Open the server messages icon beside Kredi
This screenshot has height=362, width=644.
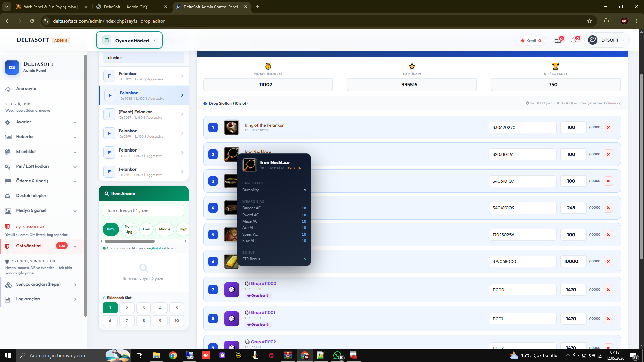click(558, 40)
